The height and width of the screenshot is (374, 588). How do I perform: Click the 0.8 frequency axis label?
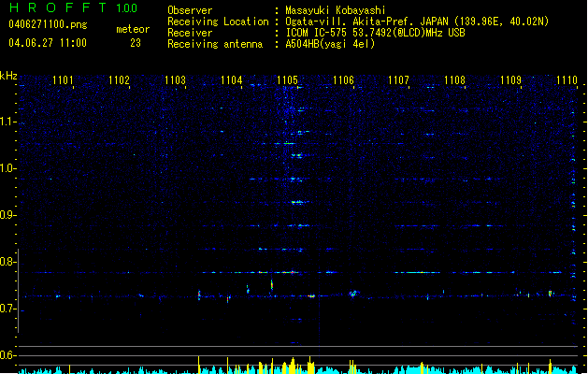tap(7, 262)
